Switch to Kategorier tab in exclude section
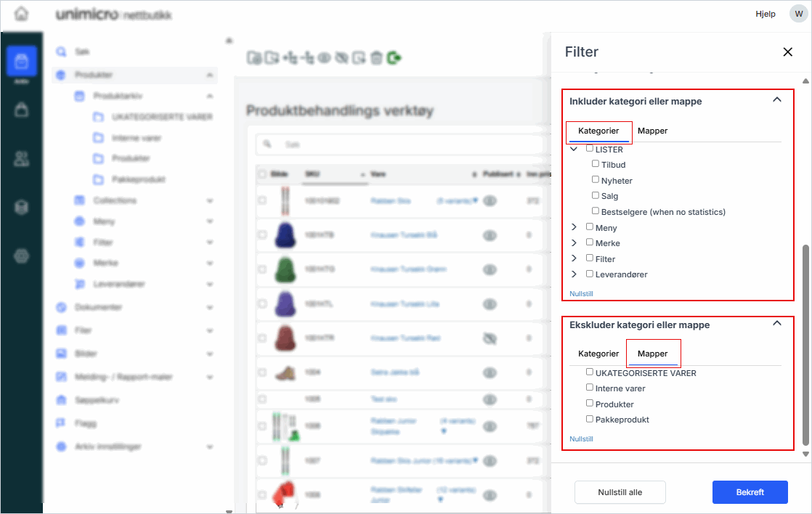The width and height of the screenshot is (812, 514). click(x=598, y=354)
